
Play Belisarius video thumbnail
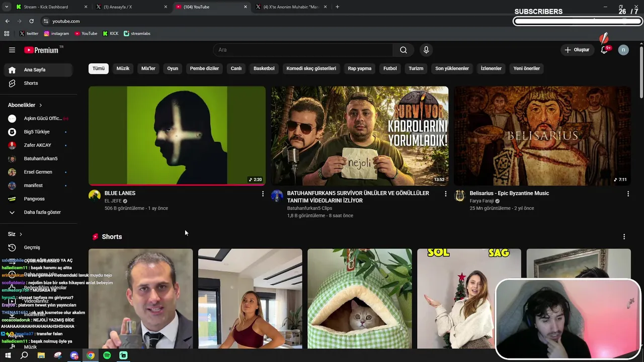(x=542, y=136)
